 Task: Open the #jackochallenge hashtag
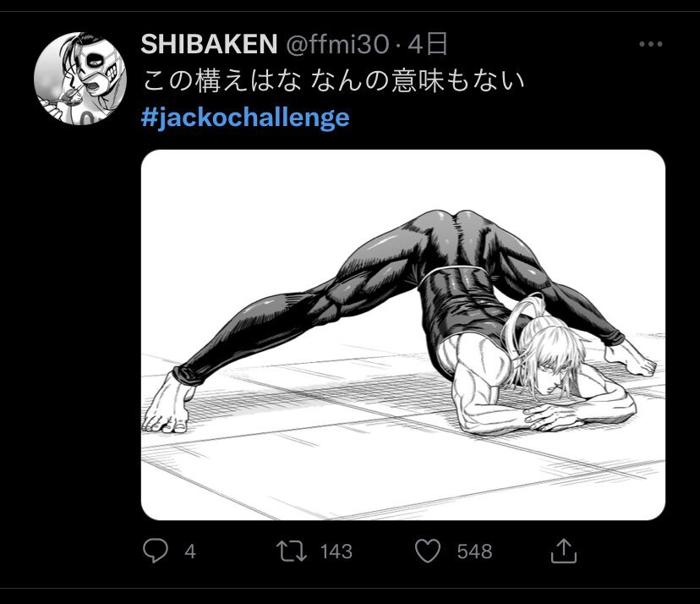(245, 117)
